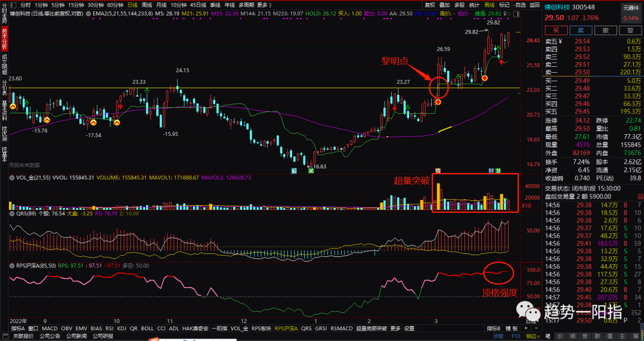Open the 技术分析 sidebar tab
The image size is (644, 341).
[4, 39]
